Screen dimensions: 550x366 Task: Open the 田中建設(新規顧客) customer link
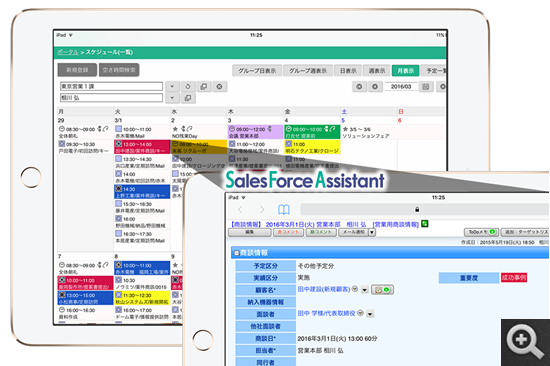[x=324, y=289]
